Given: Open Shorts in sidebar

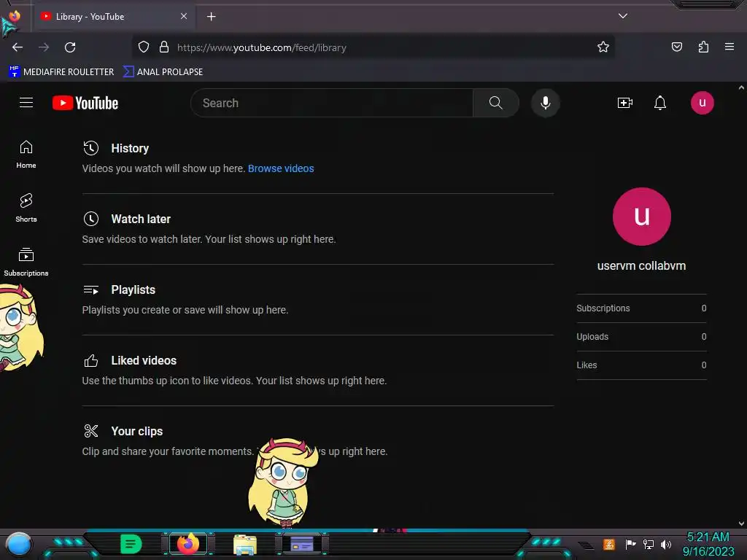Looking at the screenshot, I should (26, 209).
